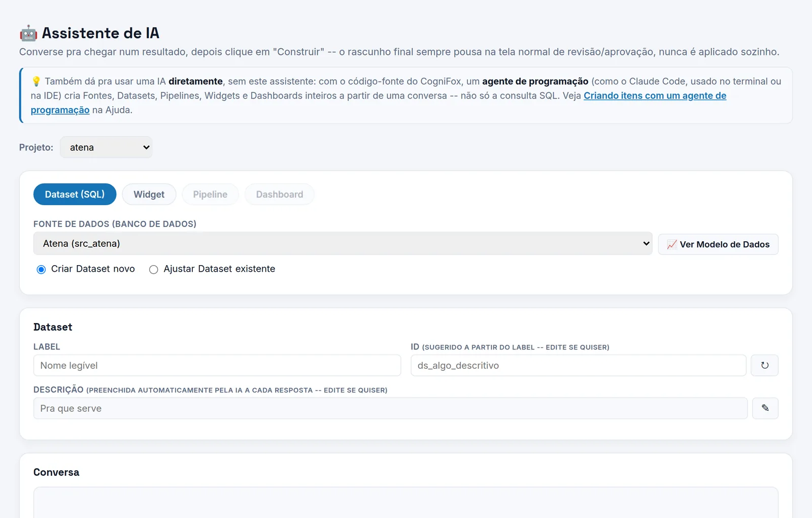The width and height of the screenshot is (812, 518).
Task: Select the Criar Dataset novo radio option
Action: click(41, 269)
